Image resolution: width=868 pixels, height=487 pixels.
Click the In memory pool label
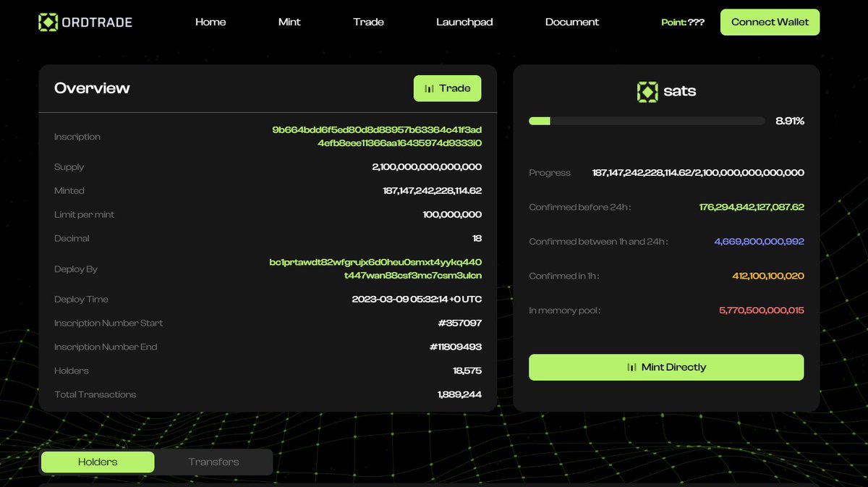pyautogui.click(x=565, y=310)
